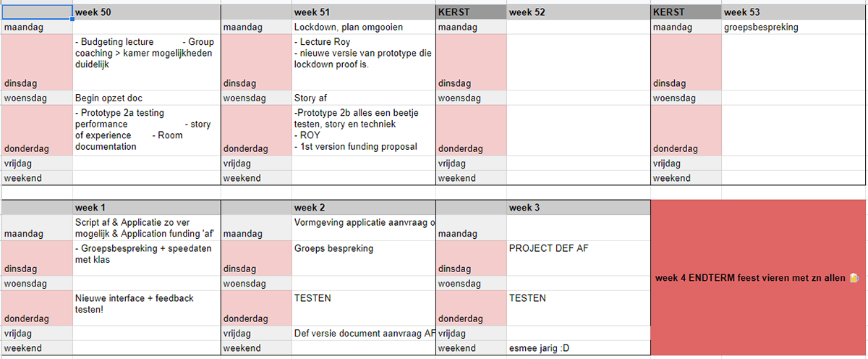This screenshot has width=868, height=359.
Task: Click the 'esmee jarig :D' cell
Action: tap(579, 348)
